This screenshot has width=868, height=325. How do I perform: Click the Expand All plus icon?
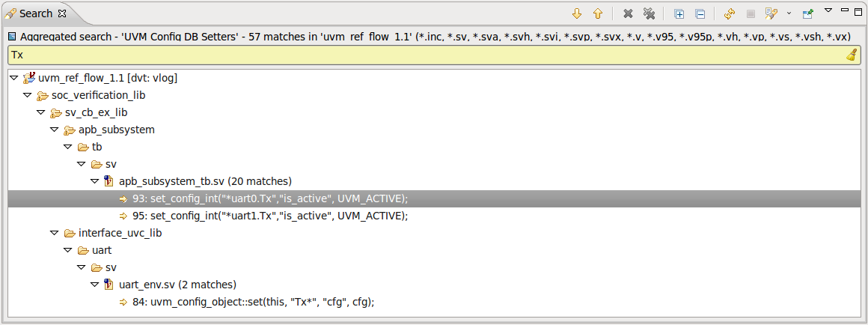coord(679,13)
